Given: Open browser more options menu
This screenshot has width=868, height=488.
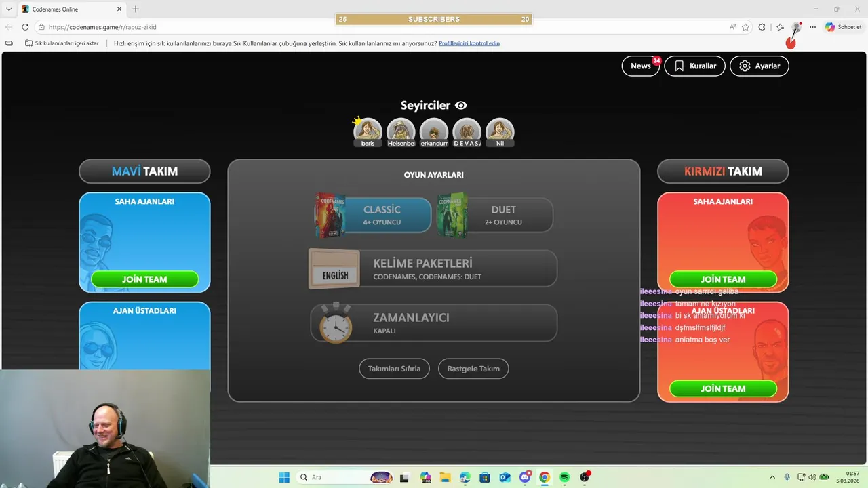Looking at the screenshot, I should pyautogui.click(x=812, y=27).
